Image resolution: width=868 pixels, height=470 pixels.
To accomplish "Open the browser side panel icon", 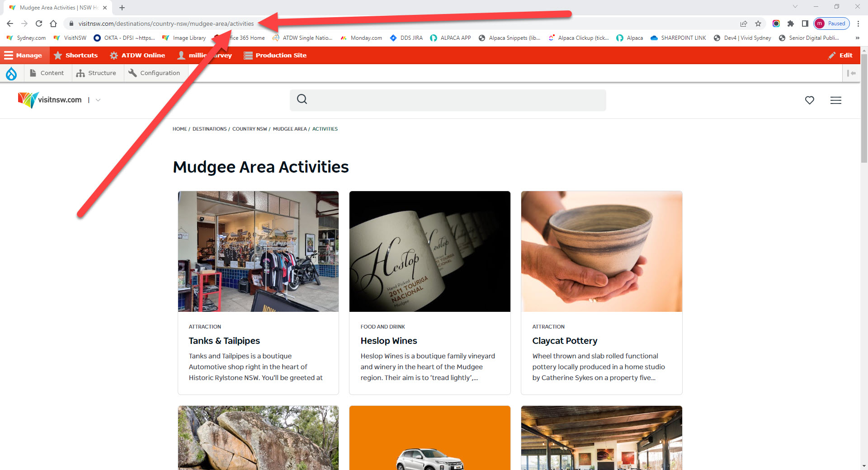I will click(x=805, y=23).
